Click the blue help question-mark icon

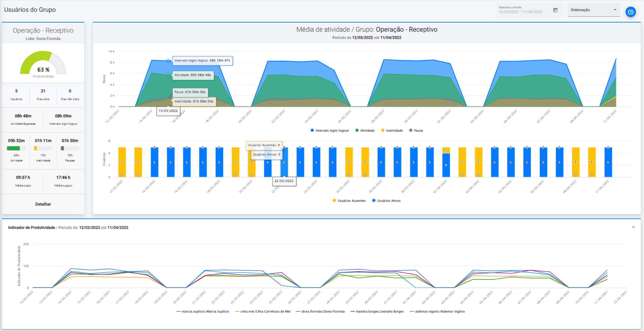630,12
